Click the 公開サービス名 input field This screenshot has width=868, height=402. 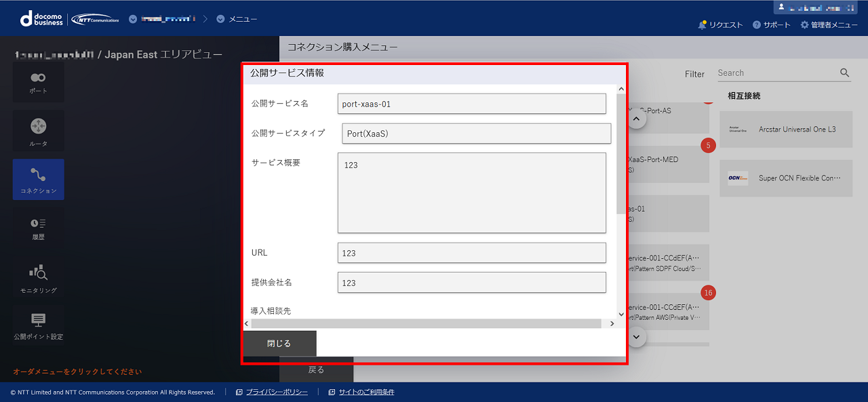471,104
